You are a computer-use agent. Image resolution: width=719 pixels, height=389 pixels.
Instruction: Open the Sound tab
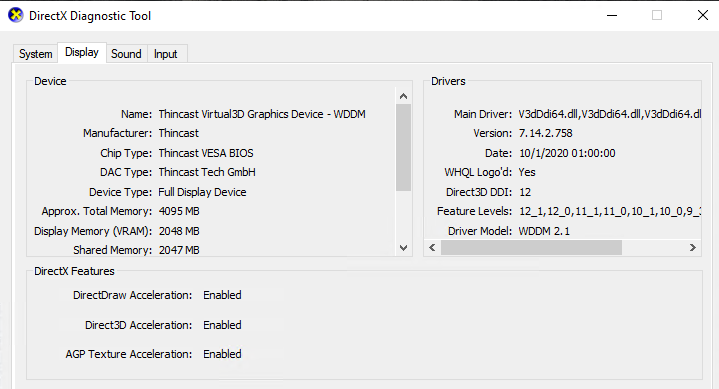pos(126,54)
